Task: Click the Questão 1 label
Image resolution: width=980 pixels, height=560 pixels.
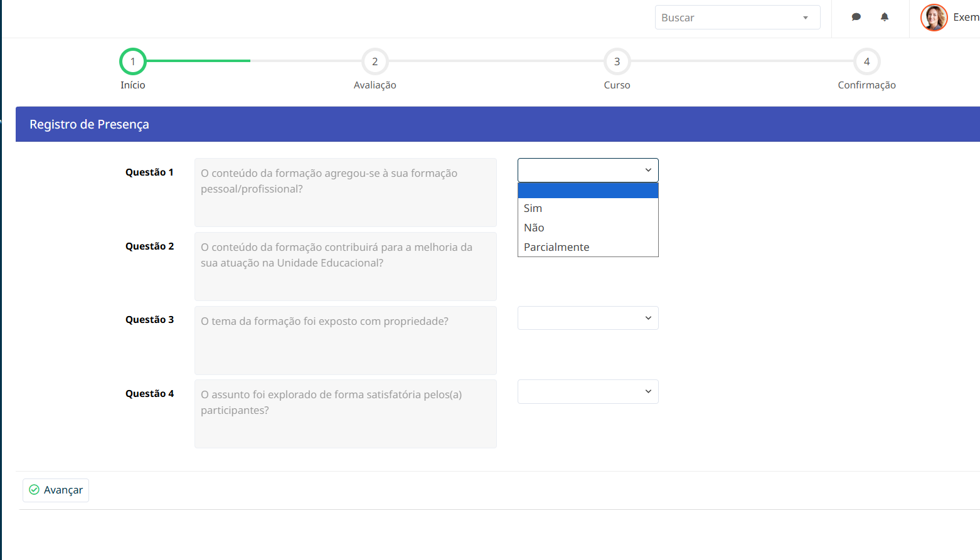Action: click(x=149, y=172)
